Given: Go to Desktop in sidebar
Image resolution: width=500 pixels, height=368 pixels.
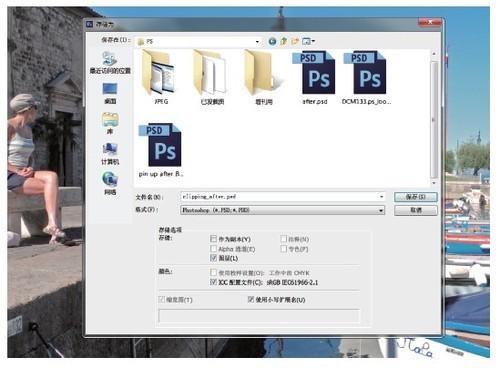Looking at the screenshot, I should pyautogui.click(x=110, y=93).
